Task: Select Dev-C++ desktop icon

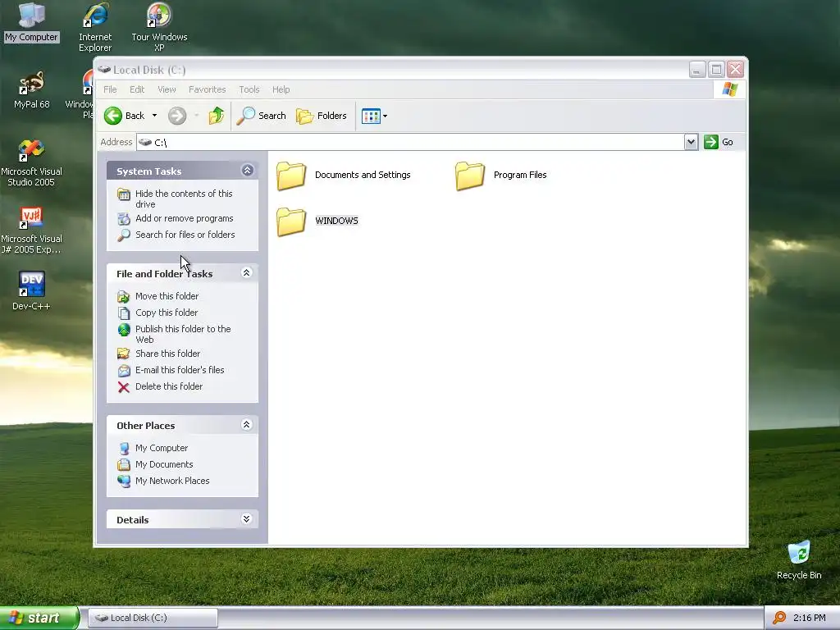Action: coord(32,290)
